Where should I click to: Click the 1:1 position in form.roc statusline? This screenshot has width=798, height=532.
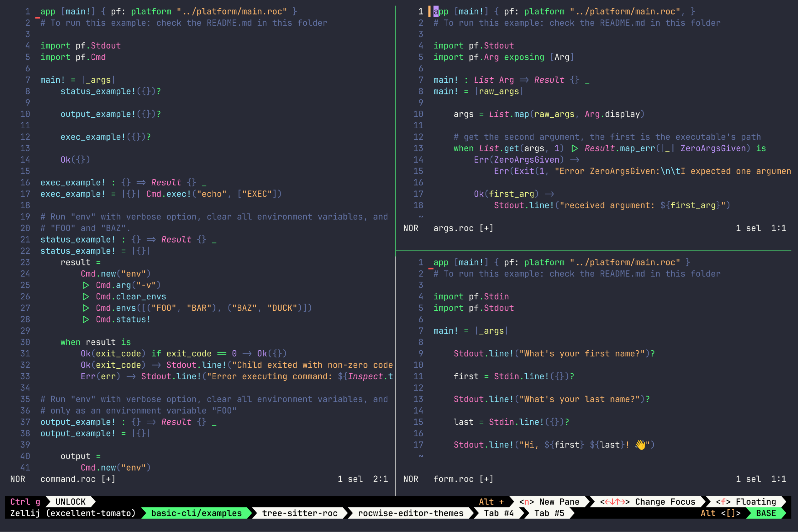pos(779,479)
